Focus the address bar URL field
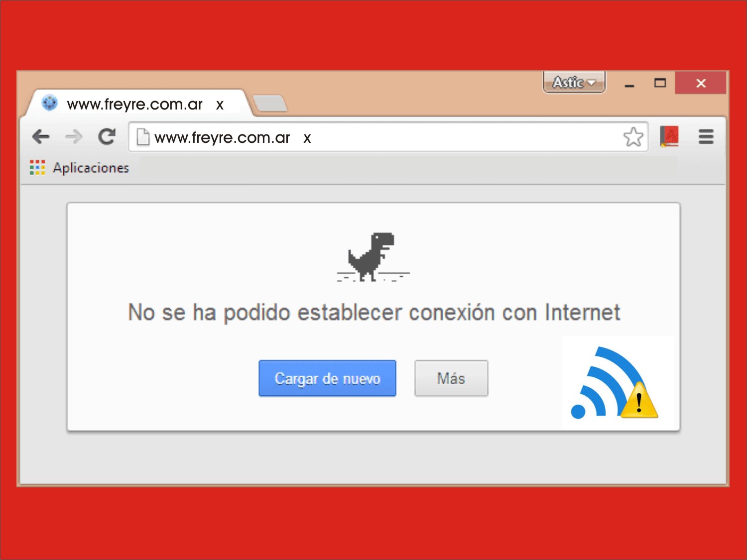 pyautogui.click(x=398, y=137)
